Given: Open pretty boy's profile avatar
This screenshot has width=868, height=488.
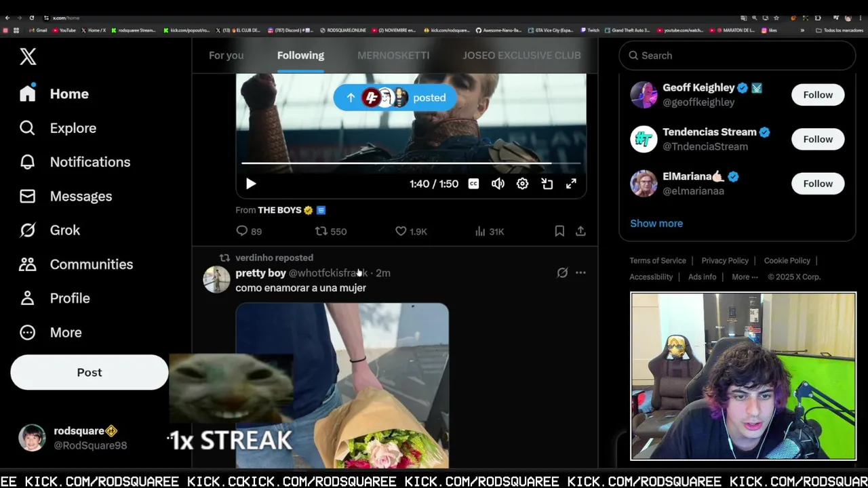Looking at the screenshot, I should 216,279.
